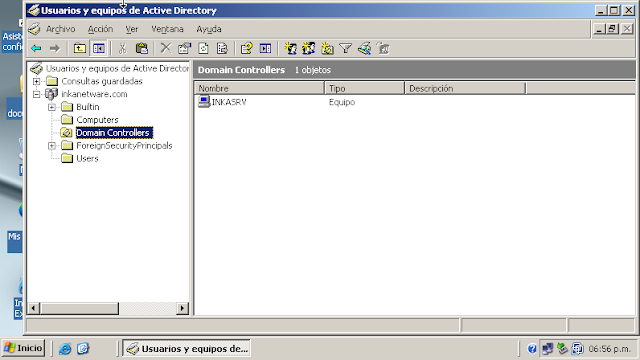Select the Domain Controllers container
Screen dimensions: 640x360
coord(113,133)
